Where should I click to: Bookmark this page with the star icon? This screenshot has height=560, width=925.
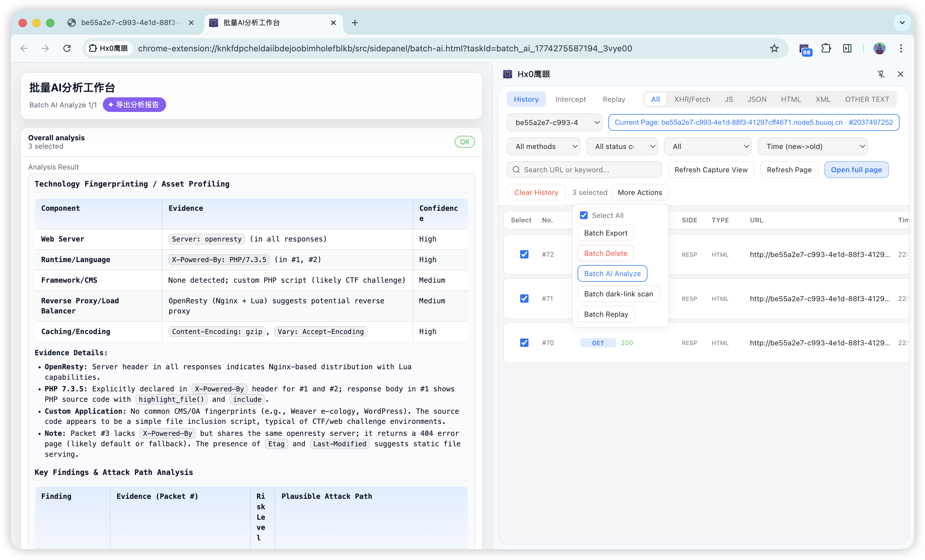(x=774, y=48)
